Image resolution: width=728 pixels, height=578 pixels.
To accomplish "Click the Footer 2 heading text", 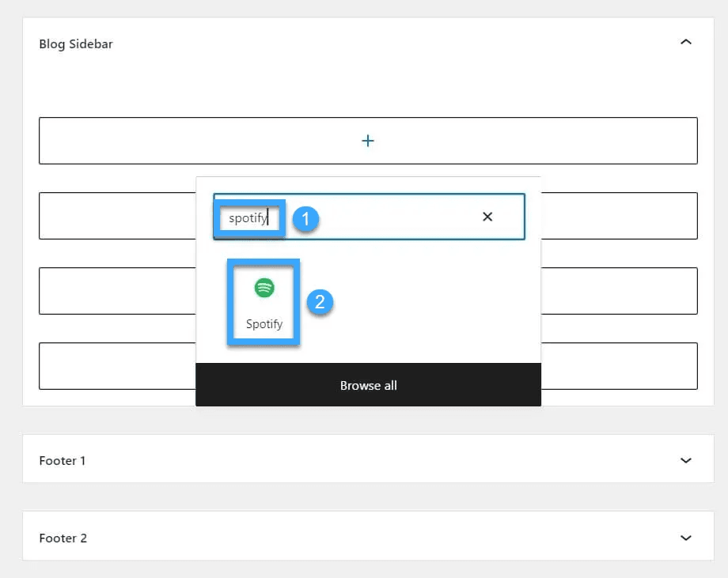I will 63,538.
